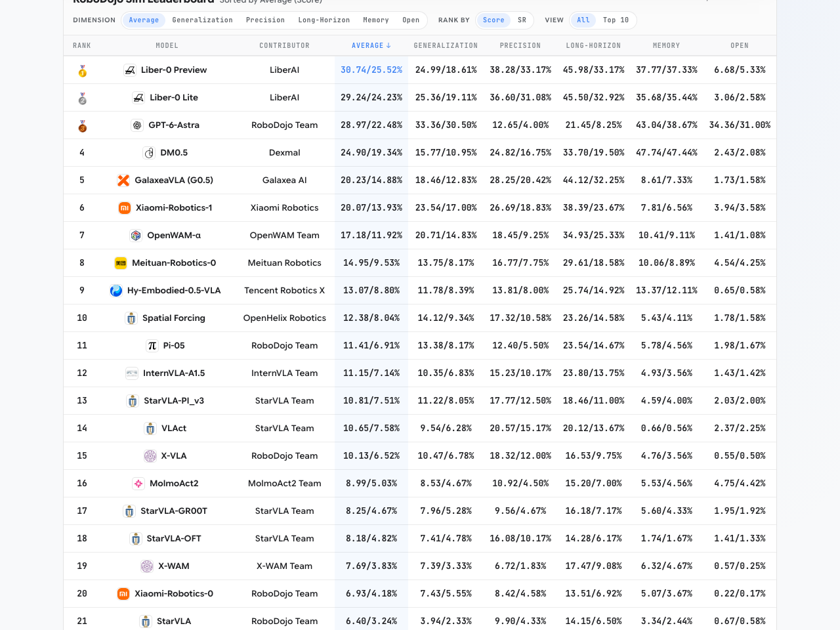Click the OpenHelix Robotics contributor cell
Image resolution: width=840 pixels, height=630 pixels.
pos(284,318)
